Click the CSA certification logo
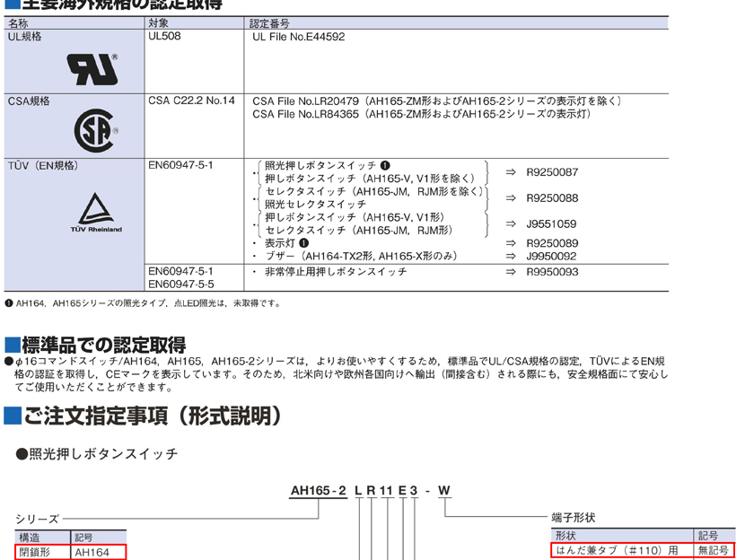The image size is (745, 560). [96, 131]
